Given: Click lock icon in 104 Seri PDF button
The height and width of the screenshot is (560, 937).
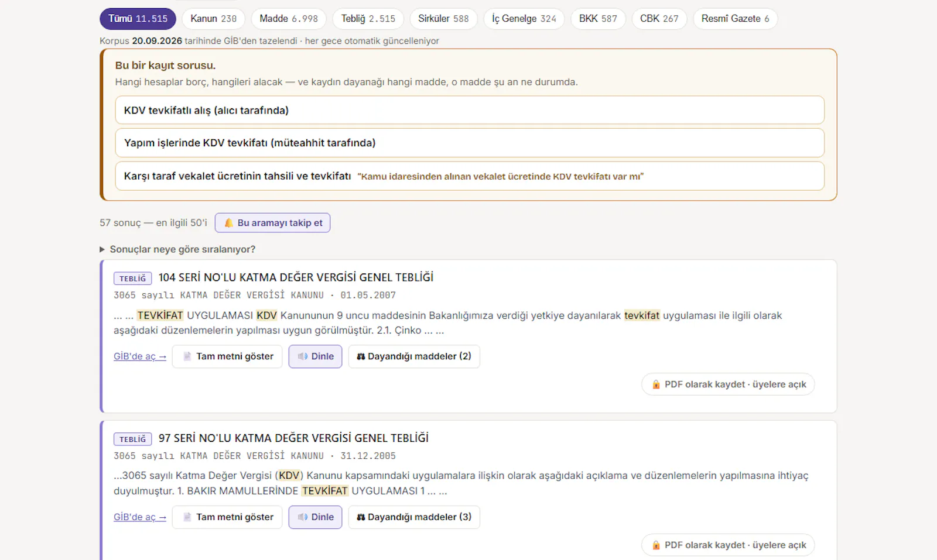Looking at the screenshot, I should tap(656, 384).
